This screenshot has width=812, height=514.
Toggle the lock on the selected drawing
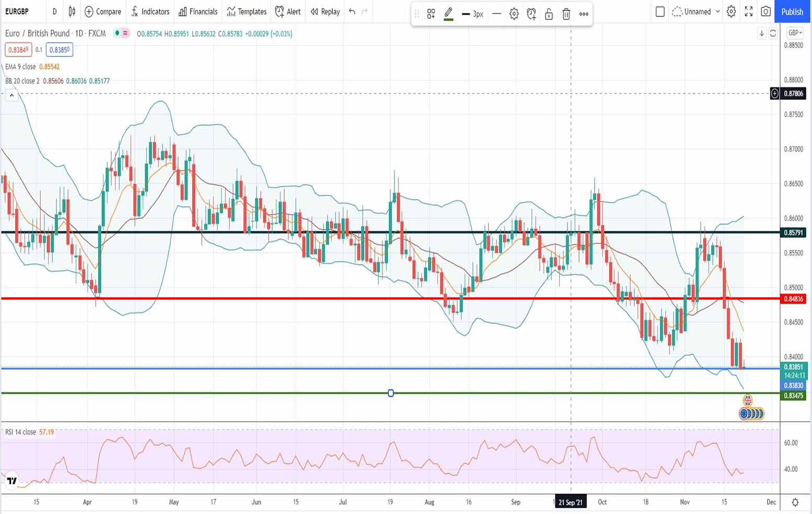pos(549,14)
